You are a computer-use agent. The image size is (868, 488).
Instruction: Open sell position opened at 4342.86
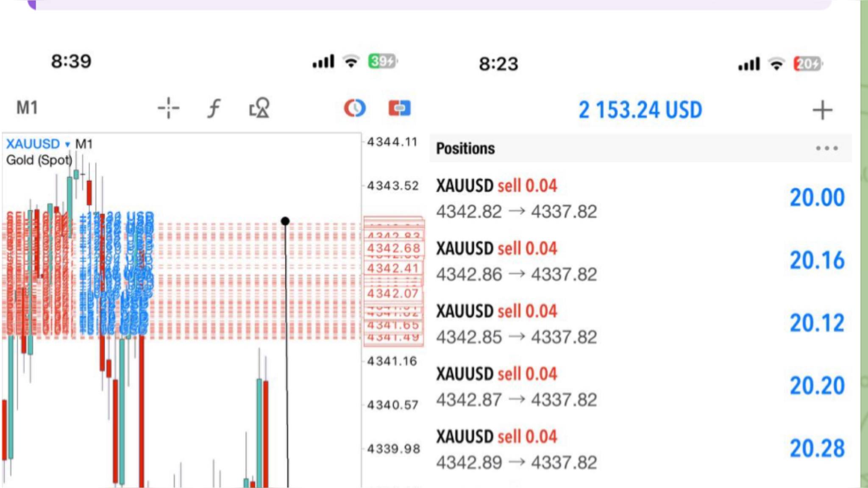(640, 261)
